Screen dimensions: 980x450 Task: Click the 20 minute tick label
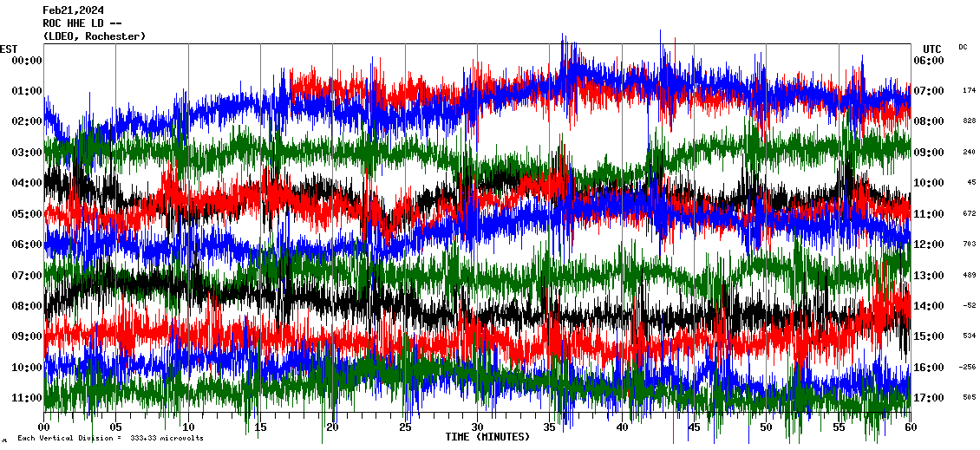pos(333,427)
